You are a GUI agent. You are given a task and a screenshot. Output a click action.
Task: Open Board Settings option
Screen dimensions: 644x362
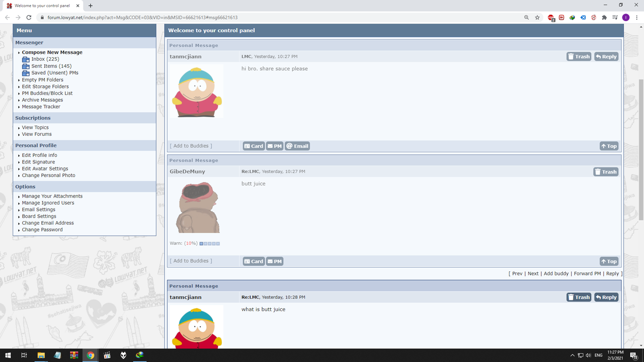click(39, 217)
